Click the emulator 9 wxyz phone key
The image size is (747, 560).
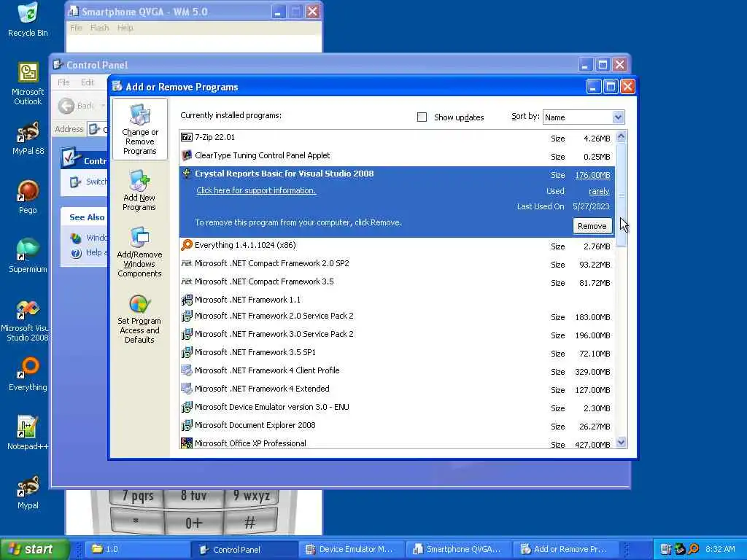251,496
